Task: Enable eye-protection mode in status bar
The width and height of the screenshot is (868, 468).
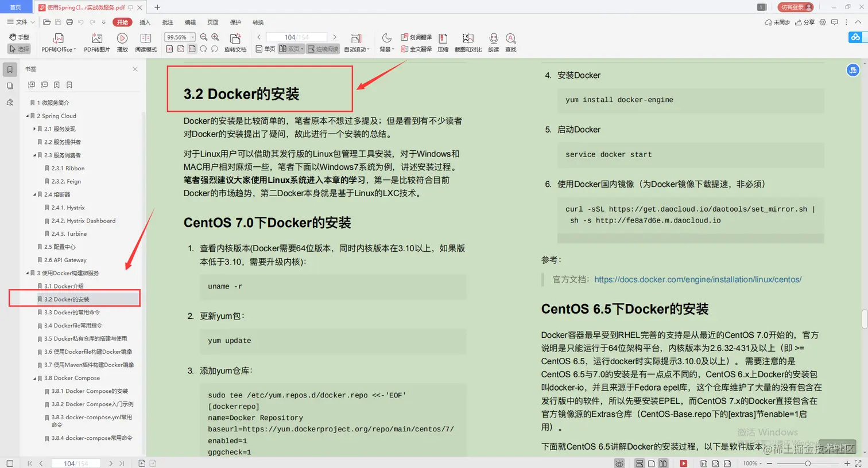Action: click(x=620, y=463)
